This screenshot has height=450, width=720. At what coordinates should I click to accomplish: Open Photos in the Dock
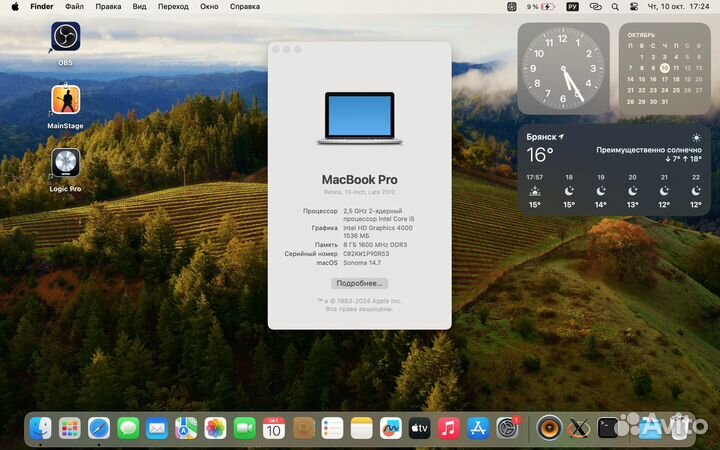(215, 429)
